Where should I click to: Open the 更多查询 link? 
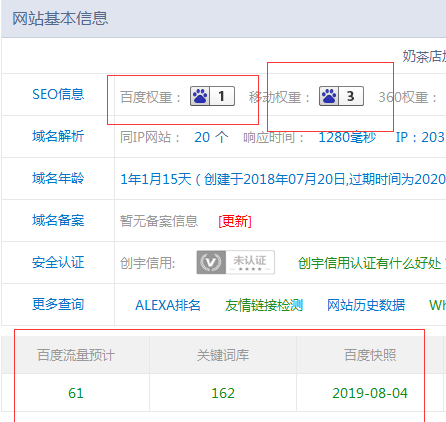[x=58, y=304]
